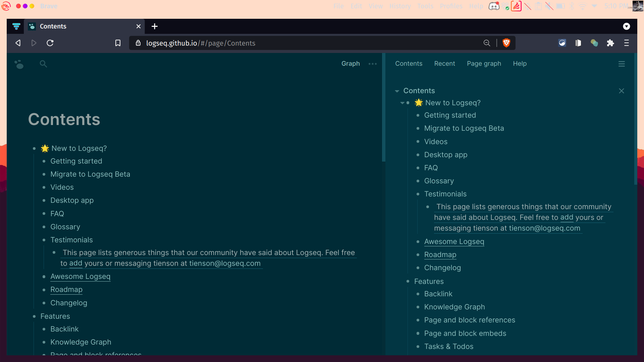Open the Logseq search icon

[x=43, y=64]
